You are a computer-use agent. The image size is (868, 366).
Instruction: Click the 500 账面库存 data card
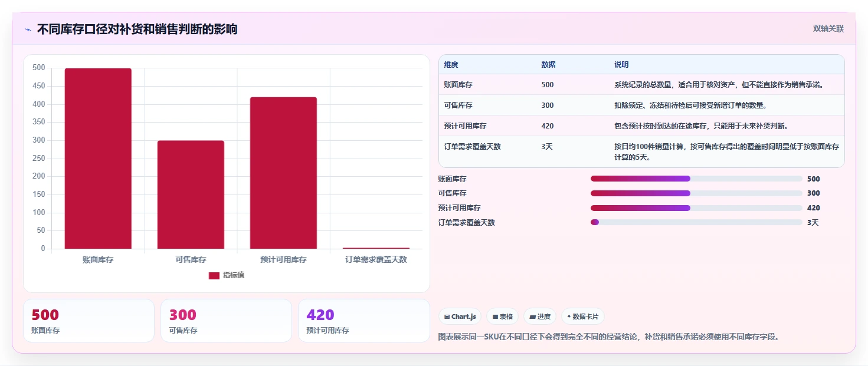(x=89, y=321)
